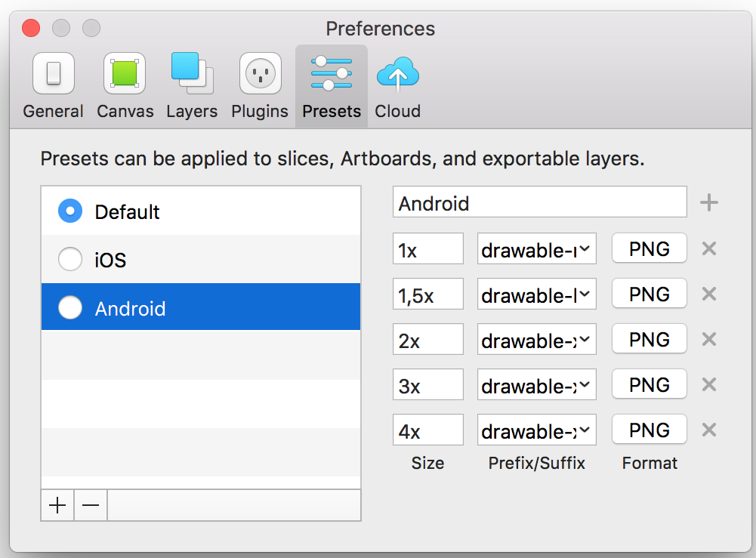
Task: Select the iOS preset radio button
Action: pyautogui.click(x=70, y=260)
